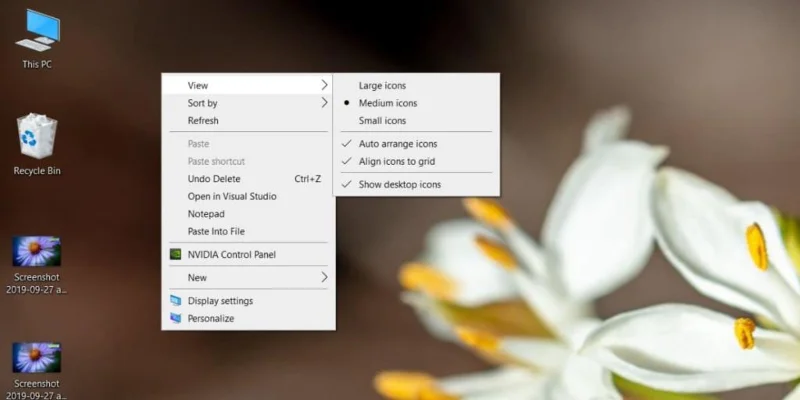The width and height of the screenshot is (800, 400).
Task: Click the greyed-out Paste entry
Action: point(248,144)
